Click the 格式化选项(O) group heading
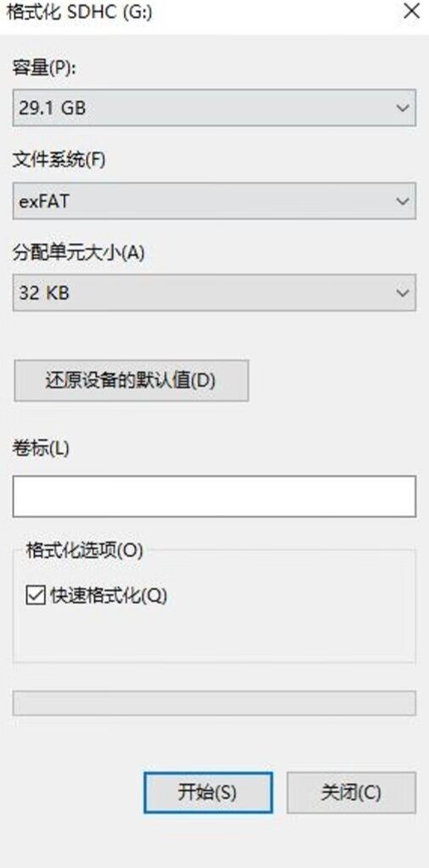 point(84,550)
